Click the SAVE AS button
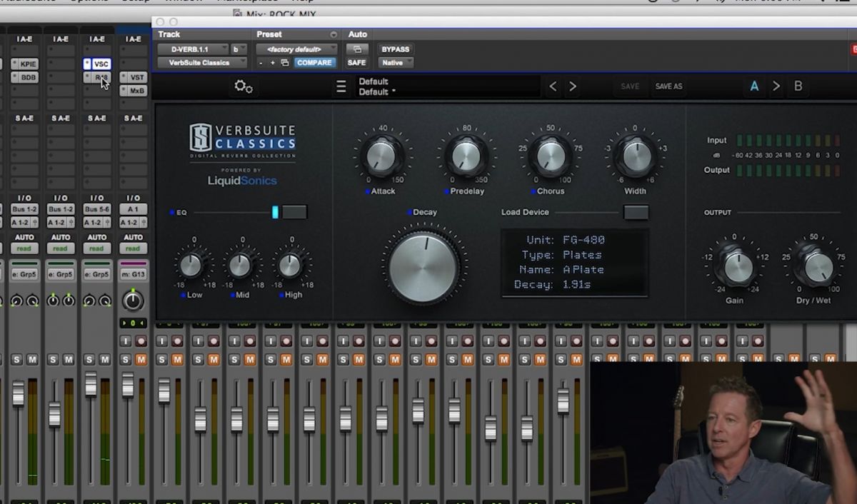Image resolution: width=857 pixels, height=504 pixels. (x=668, y=86)
